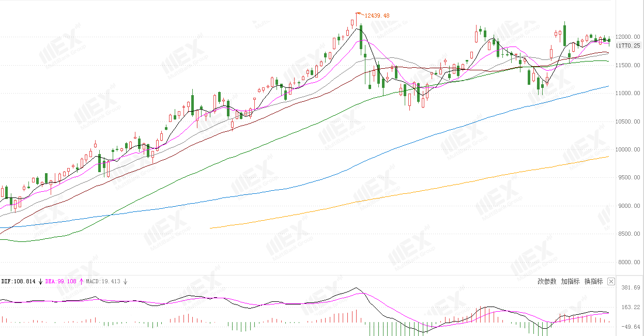The height and width of the screenshot is (336, 644).
Task: Click the DIF down arrow icon
Action: coord(40,282)
